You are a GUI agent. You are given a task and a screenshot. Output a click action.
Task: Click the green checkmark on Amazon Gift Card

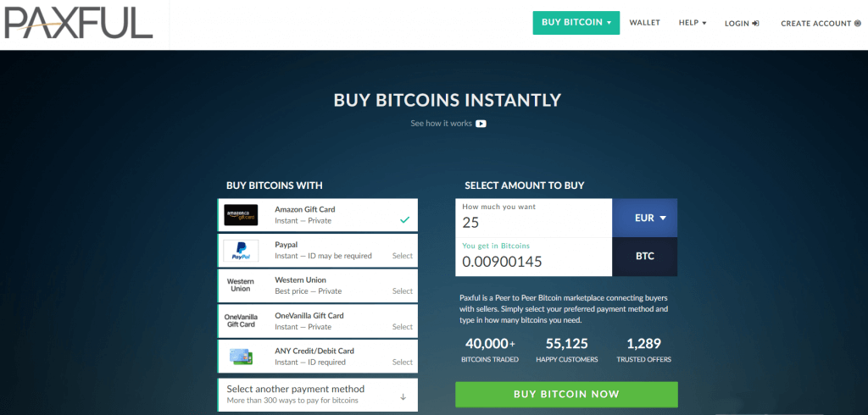click(404, 219)
